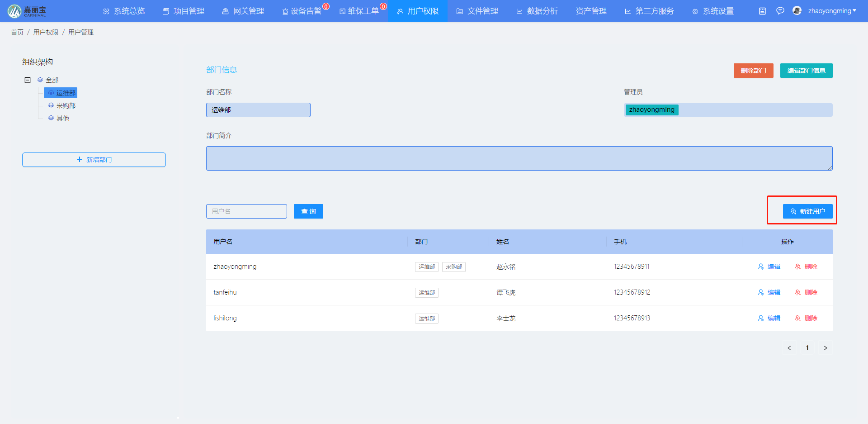Click phone number 12345678913
Image resolution: width=868 pixels, height=424 pixels.
[632, 318]
